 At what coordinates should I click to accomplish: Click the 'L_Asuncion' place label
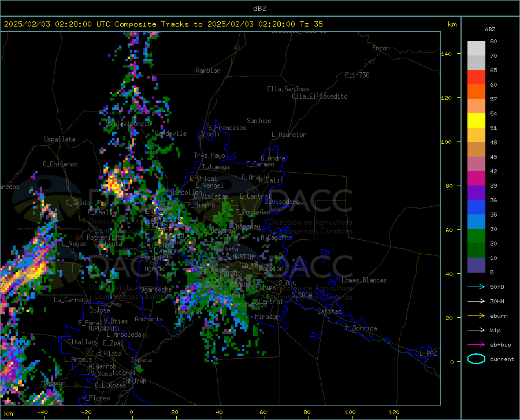point(289,135)
